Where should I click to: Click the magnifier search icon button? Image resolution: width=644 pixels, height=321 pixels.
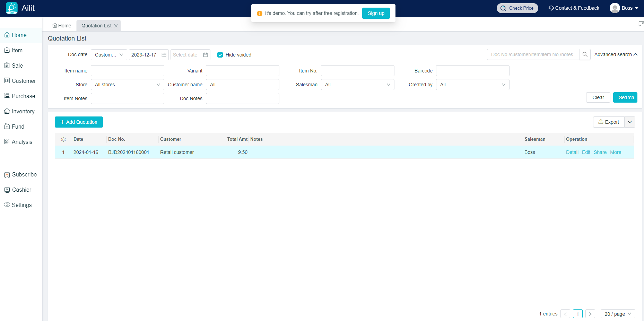[x=585, y=54]
